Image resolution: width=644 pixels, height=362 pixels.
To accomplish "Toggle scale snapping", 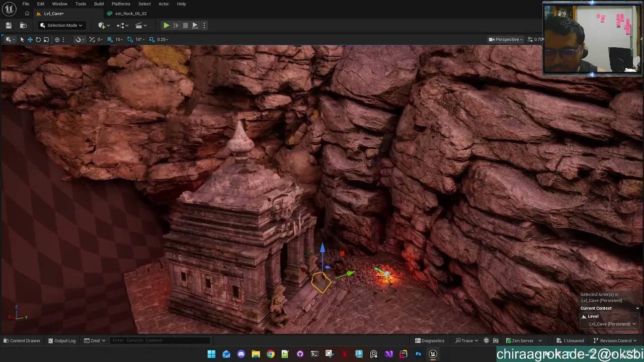I will 151,39.
